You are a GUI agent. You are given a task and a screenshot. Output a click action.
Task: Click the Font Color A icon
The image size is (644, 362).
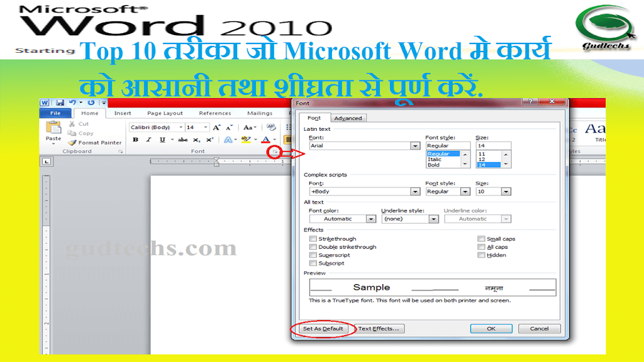tap(266, 140)
